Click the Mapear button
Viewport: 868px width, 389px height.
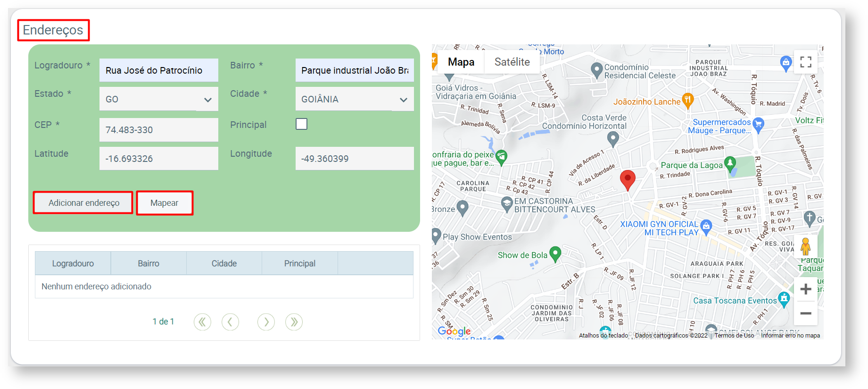[x=165, y=203]
